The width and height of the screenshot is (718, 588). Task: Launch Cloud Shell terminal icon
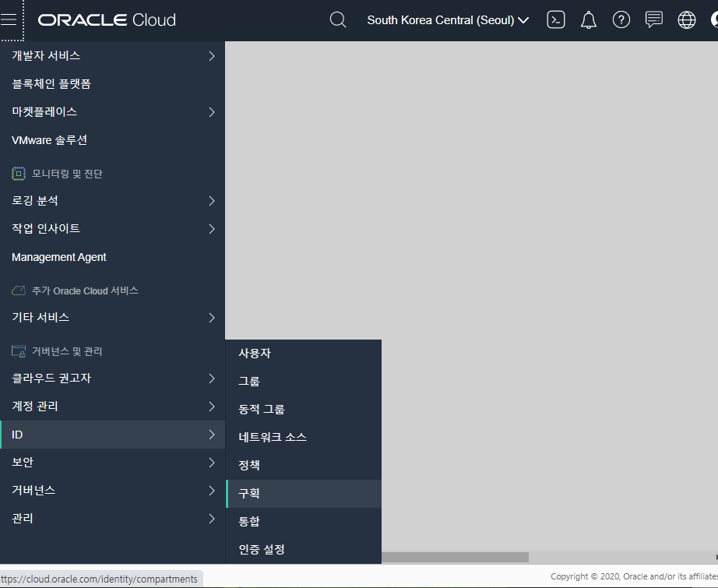(x=555, y=19)
